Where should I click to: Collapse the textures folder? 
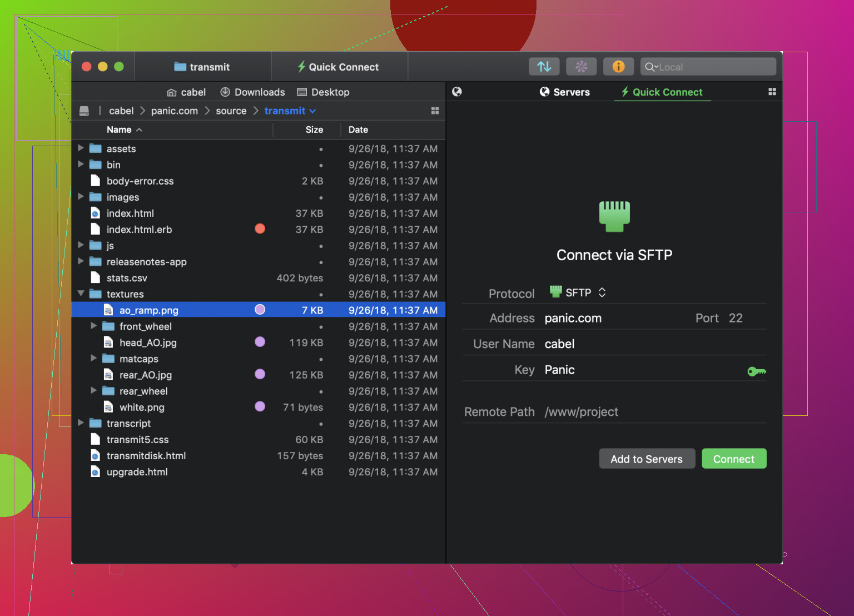coord(81,294)
